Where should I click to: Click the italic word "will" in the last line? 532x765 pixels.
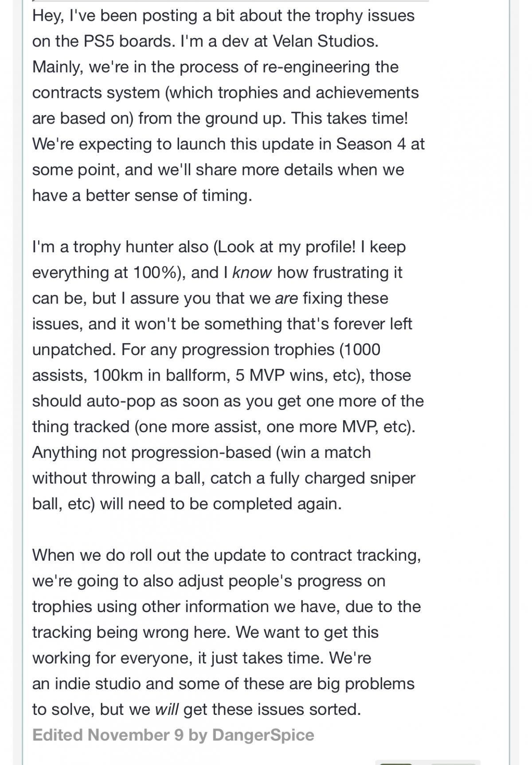click(167, 709)
